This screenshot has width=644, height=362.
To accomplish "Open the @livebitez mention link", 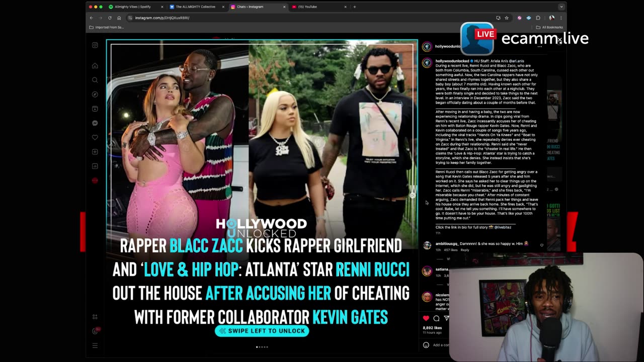I will pos(503,227).
